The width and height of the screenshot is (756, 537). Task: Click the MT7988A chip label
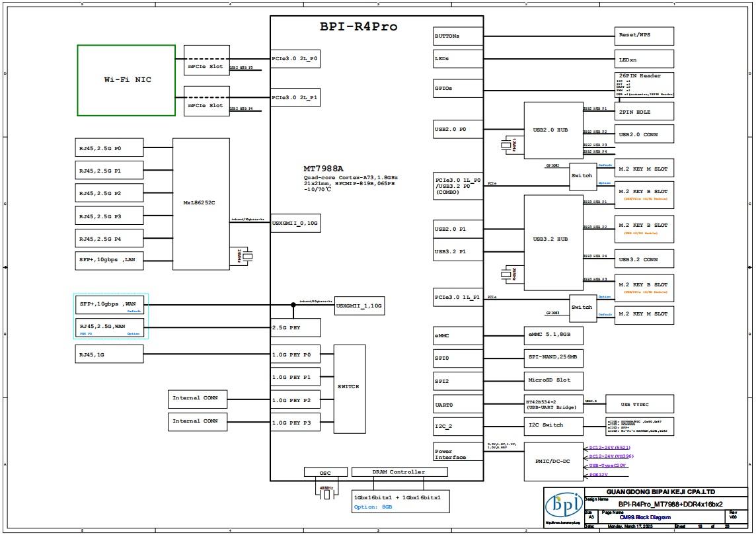click(x=323, y=169)
